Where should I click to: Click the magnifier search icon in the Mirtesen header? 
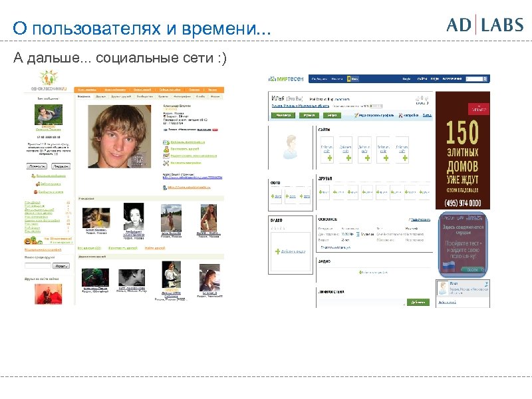coord(485,79)
